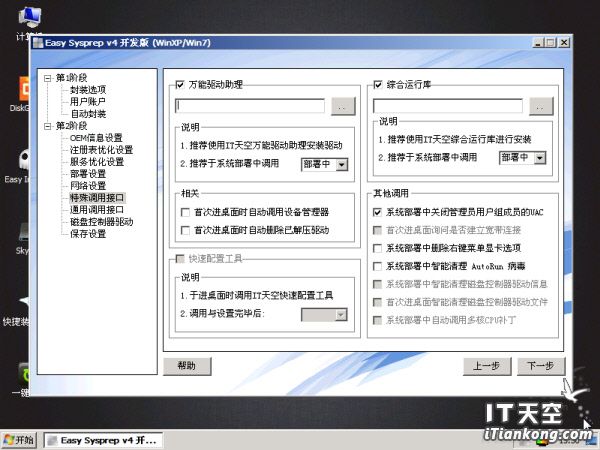Screen dimensions: 600x450
Task: Check 首次进桌面时自动调用设备管理器
Action: coord(185,212)
